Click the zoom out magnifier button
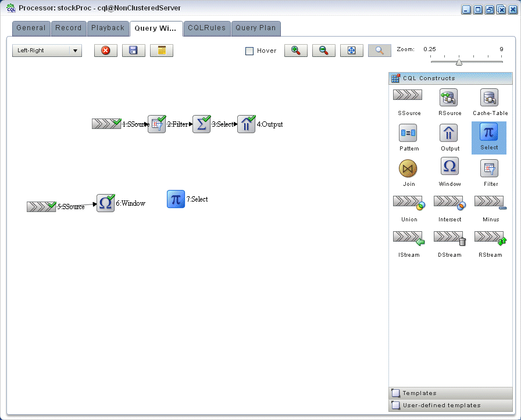 [324, 51]
